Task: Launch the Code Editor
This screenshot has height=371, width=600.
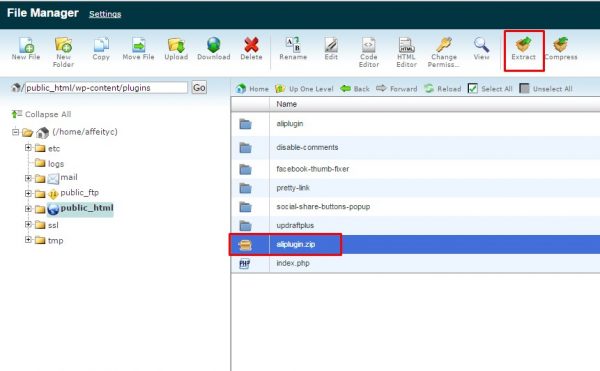Action: point(369,52)
